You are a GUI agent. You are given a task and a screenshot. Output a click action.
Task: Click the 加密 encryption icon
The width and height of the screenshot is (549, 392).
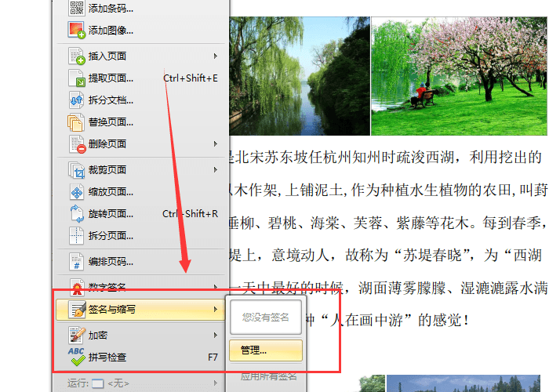[x=77, y=335]
